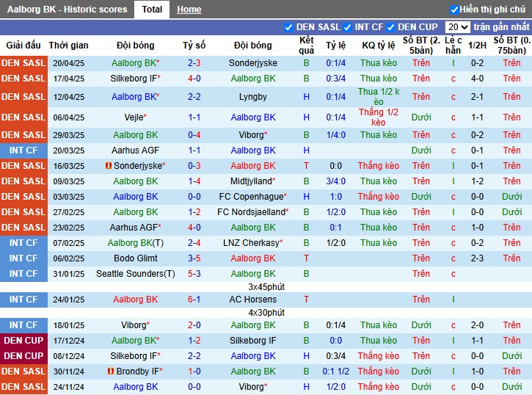Open AC Horsens team link
Screen dimensions: 532x395
[x=252, y=300]
